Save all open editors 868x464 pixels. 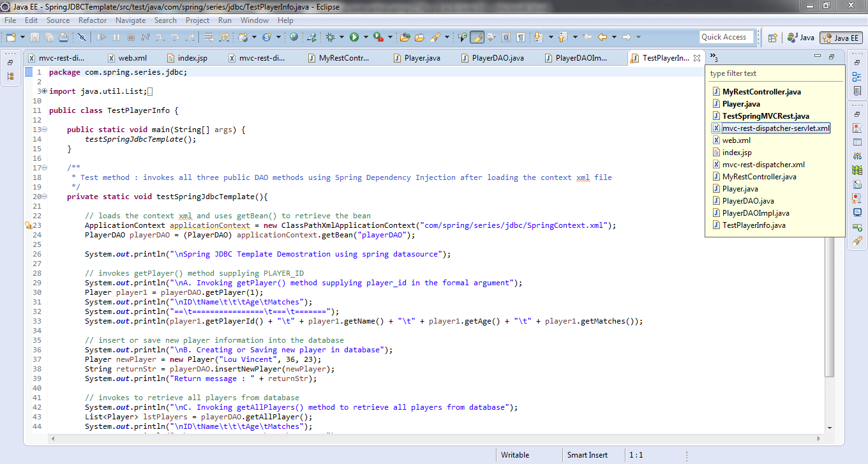click(x=49, y=36)
